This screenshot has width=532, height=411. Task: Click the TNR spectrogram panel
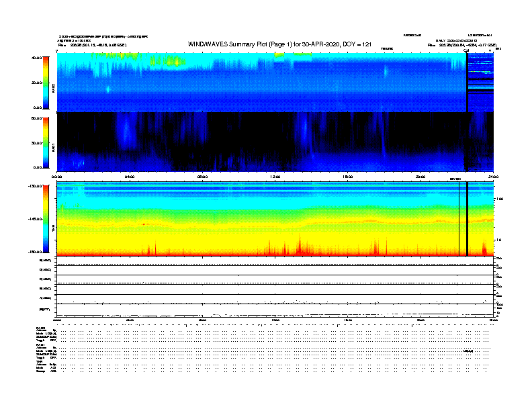pos(275,219)
